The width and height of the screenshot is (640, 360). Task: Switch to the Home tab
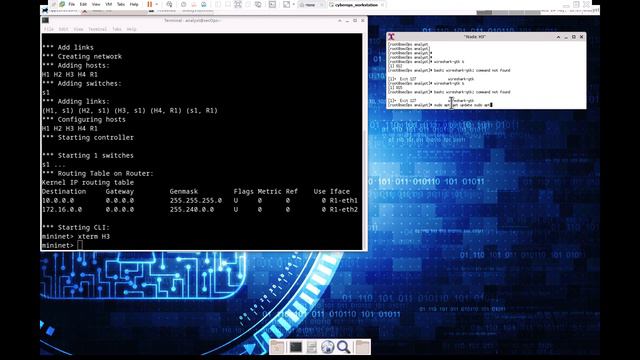coord(310,5)
